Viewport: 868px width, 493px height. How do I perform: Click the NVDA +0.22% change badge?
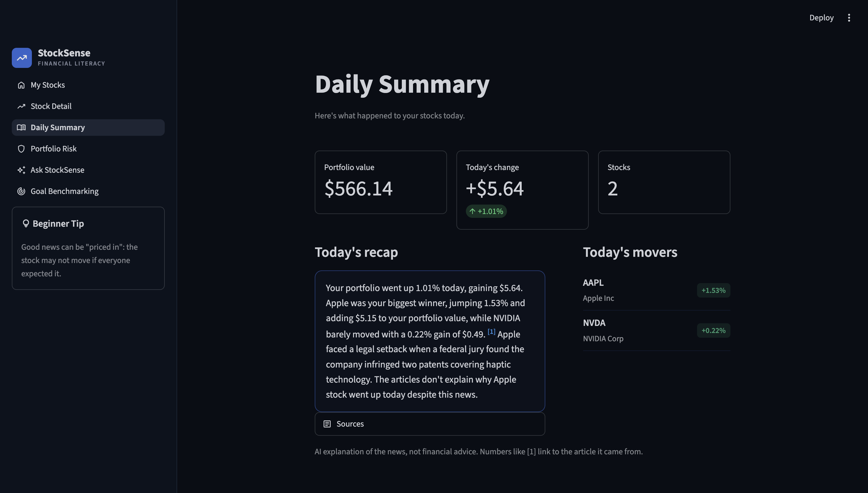[713, 330]
